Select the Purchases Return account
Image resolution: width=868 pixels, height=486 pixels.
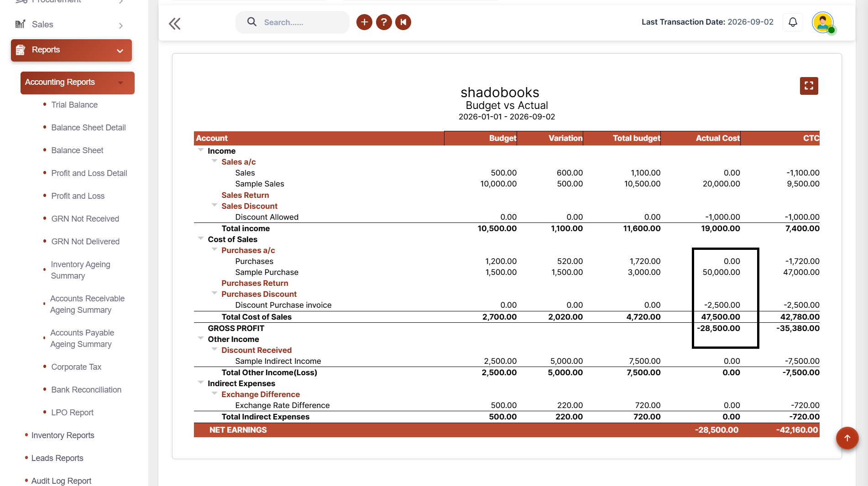255,283
